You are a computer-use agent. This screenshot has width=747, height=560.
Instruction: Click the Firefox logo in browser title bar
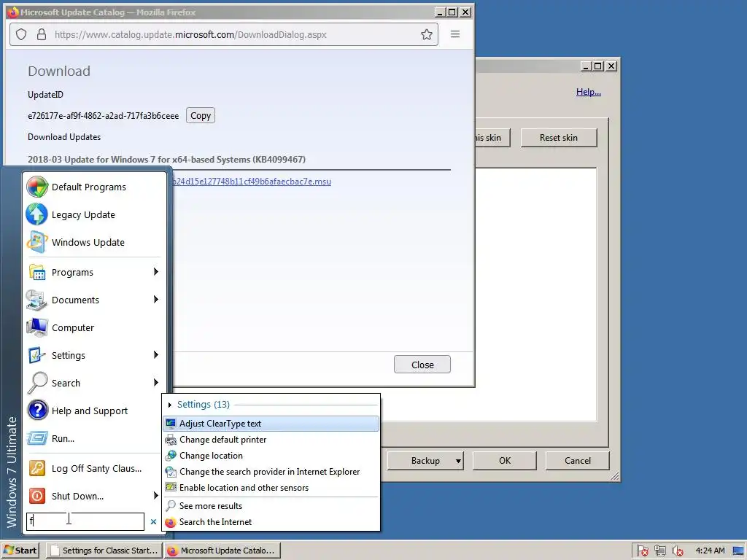13,12
